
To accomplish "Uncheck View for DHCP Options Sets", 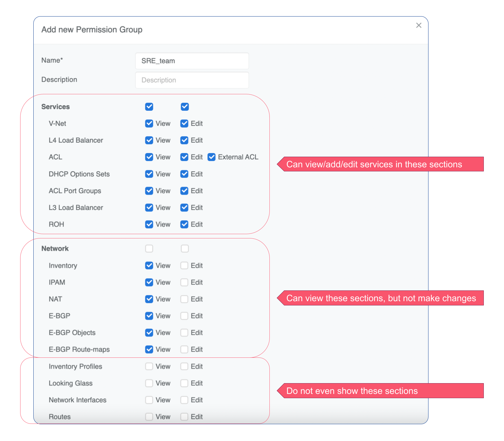I will [x=149, y=174].
